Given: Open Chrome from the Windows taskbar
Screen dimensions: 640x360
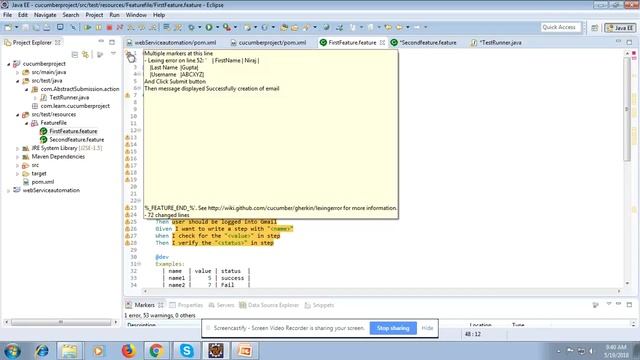Looking at the screenshot, I should tap(156, 351).
